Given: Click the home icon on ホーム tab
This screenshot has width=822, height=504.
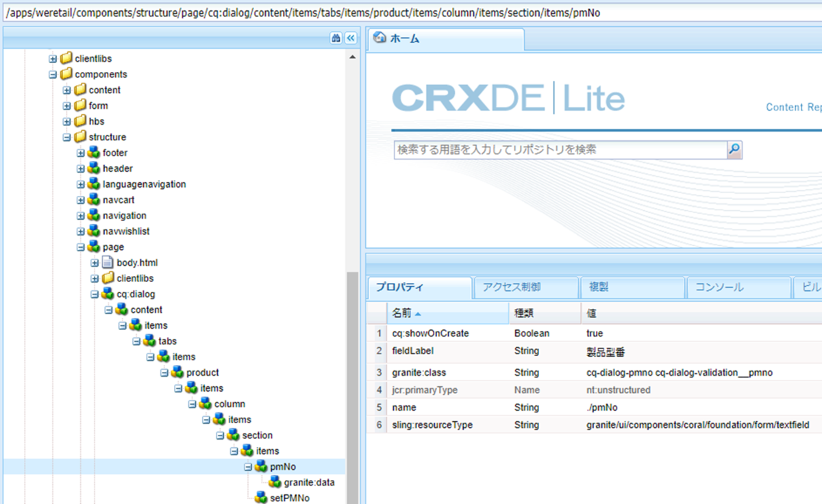Looking at the screenshot, I should 379,39.
